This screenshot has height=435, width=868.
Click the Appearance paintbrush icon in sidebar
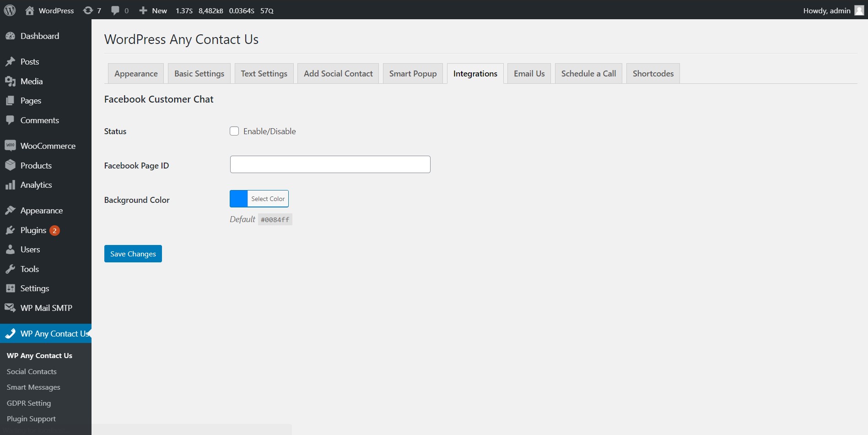tap(10, 211)
